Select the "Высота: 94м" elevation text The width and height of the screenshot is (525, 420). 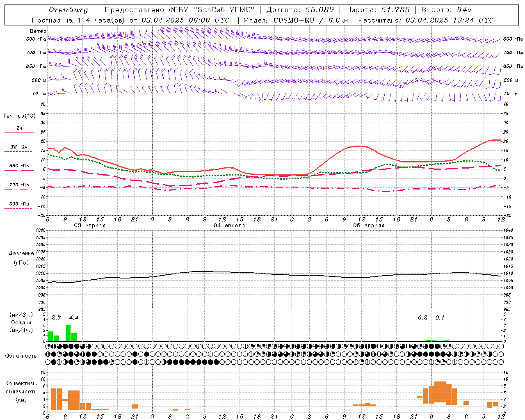coord(447,10)
